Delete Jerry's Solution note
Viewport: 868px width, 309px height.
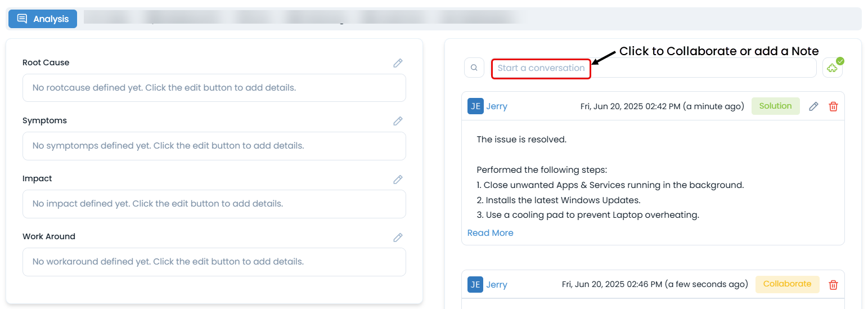833,106
